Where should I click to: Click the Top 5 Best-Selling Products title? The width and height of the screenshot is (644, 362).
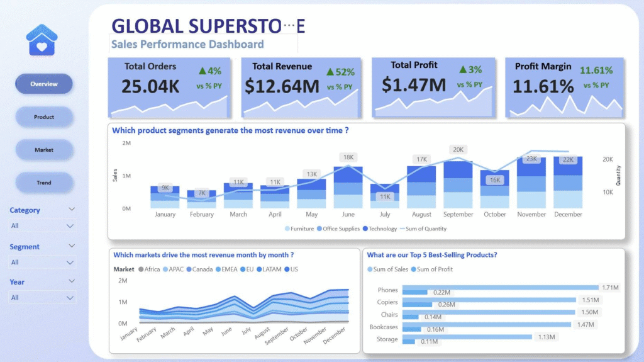pos(431,255)
